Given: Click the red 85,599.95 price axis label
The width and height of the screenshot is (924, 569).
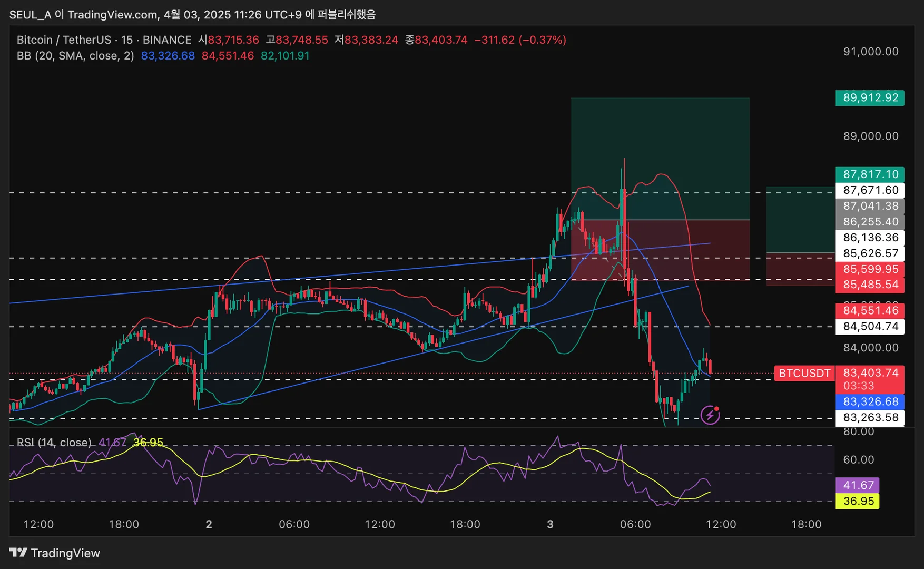Looking at the screenshot, I should click(870, 269).
